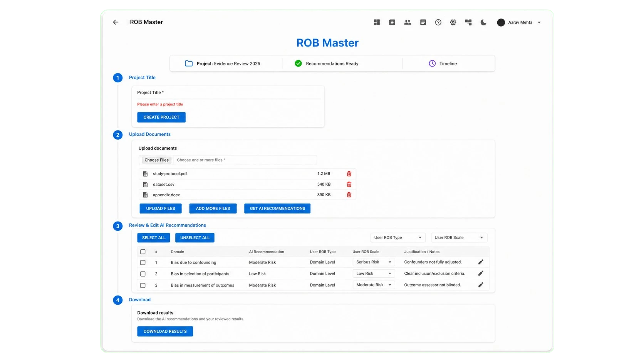This screenshot has height=362, width=644.
Task: Delete study-protocol.pdf with trash icon
Action: click(x=349, y=174)
